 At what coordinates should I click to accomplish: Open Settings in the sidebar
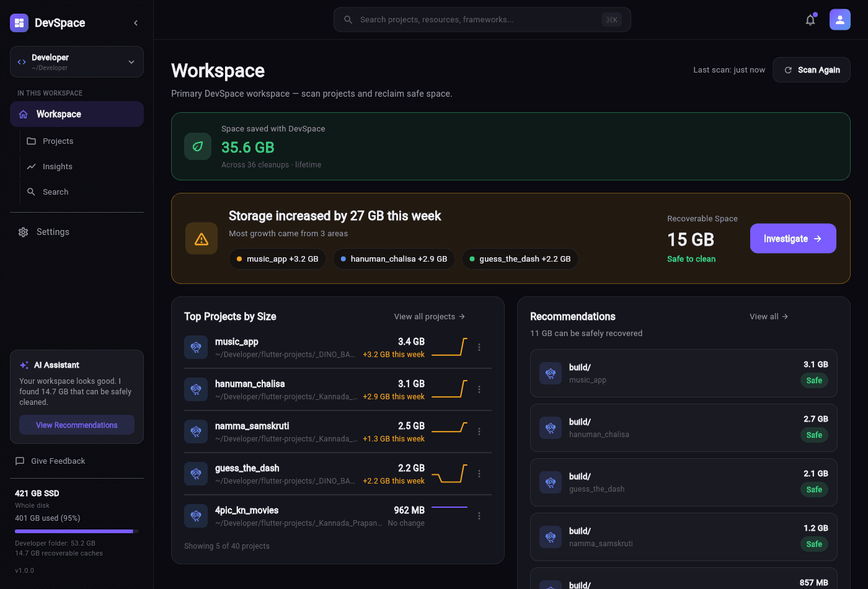click(77, 232)
